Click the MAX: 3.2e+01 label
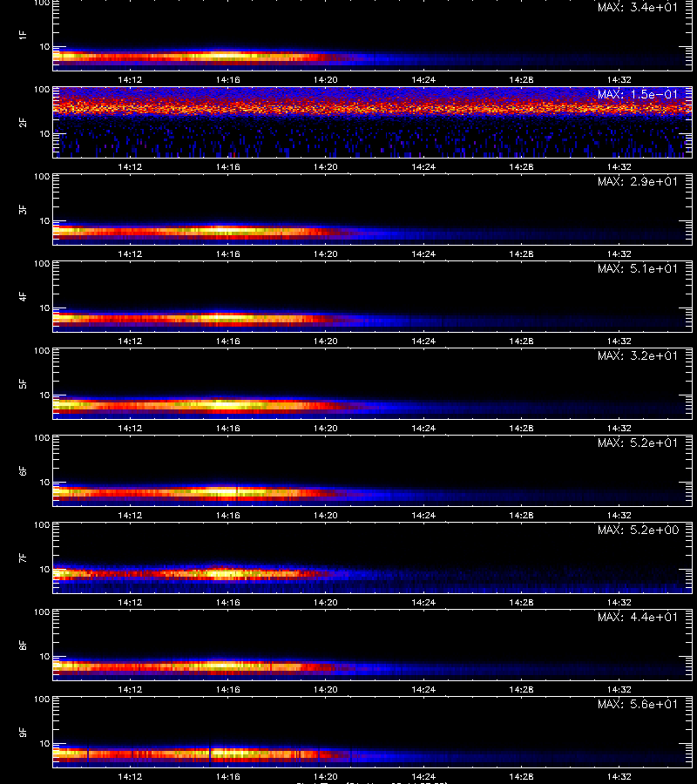 [638, 355]
